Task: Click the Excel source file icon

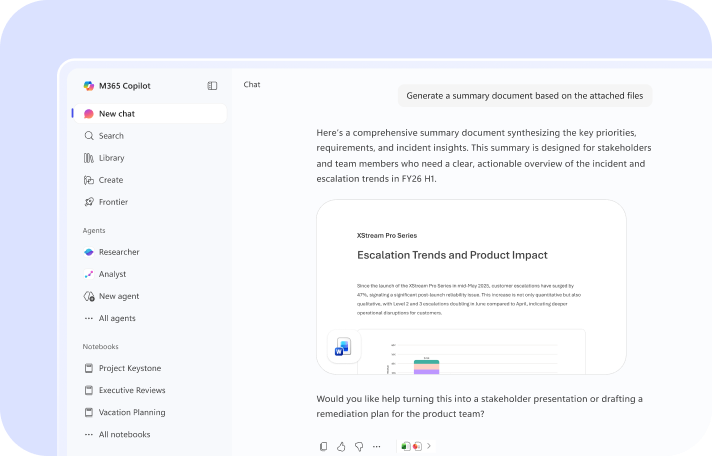Action: click(x=406, y=446)
